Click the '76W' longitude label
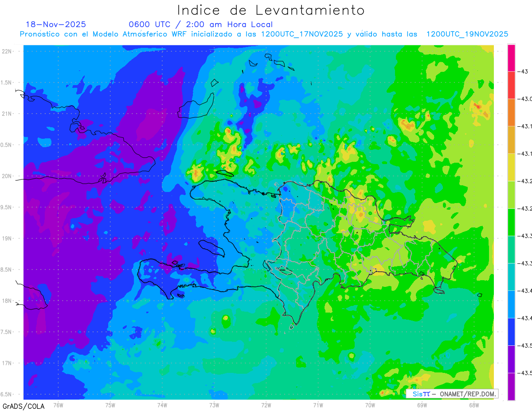The width and height of the screenshot is (532, 411). (58, 405)
